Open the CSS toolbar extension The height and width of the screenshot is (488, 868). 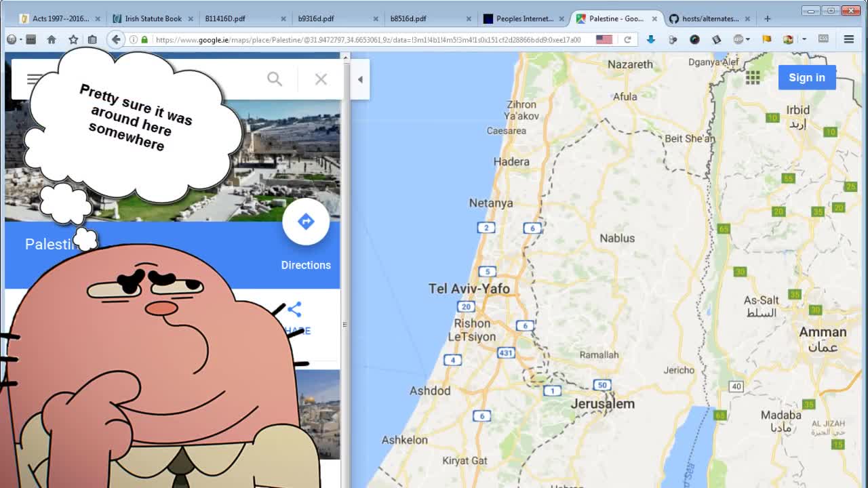823,39
